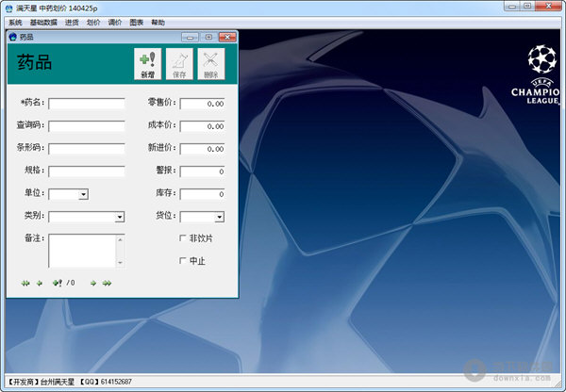Open the 货位 dropdown
566x392 pixels.
[219, 217]
